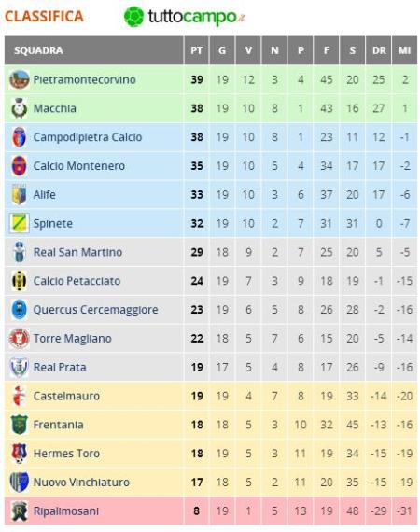
Task: Click the Calcio Petacciato crest icon
Action: click(x=19, y=281)
